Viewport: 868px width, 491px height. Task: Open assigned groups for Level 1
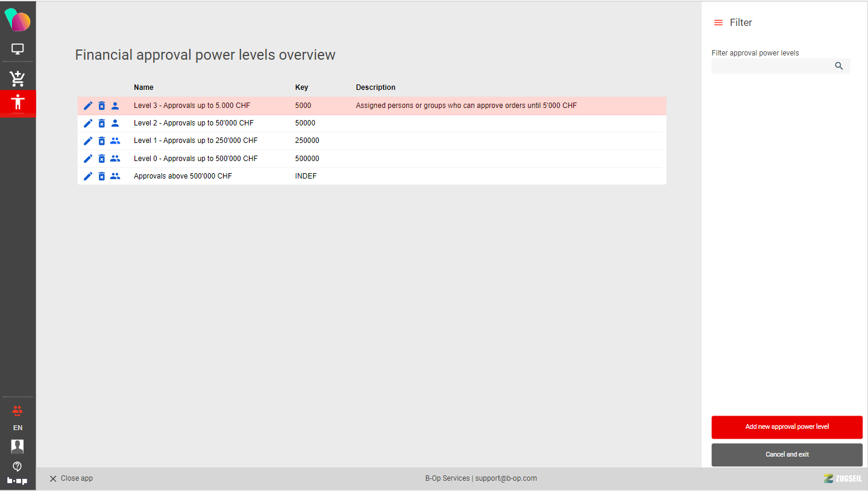pyautogui.click(x=115, y=141)
